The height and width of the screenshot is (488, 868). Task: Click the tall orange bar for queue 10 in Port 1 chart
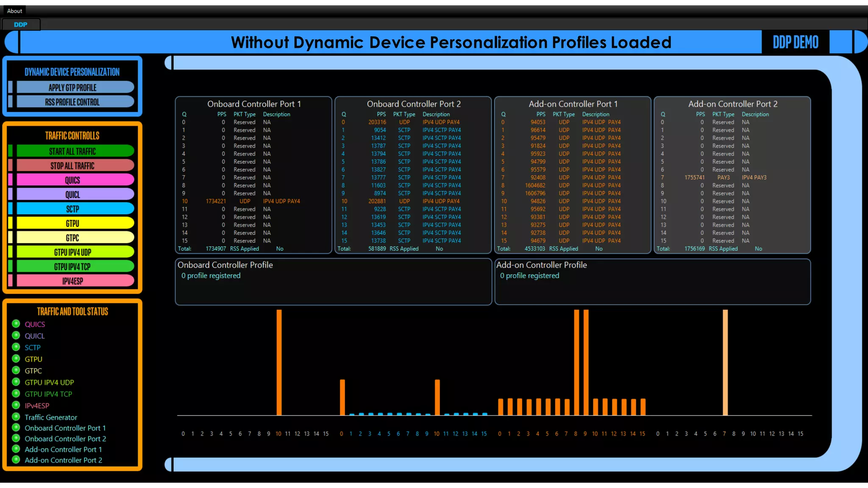[x=279, y=362]
